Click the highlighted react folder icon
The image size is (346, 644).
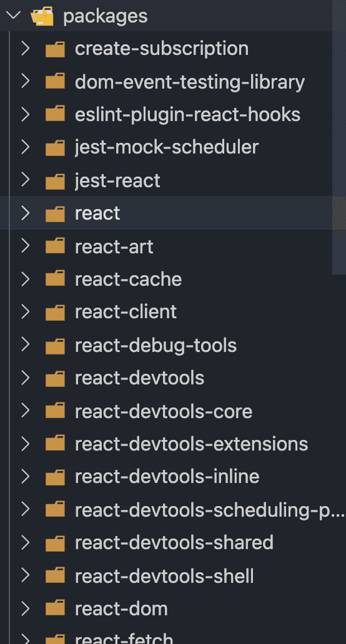(x=55, y=213)
